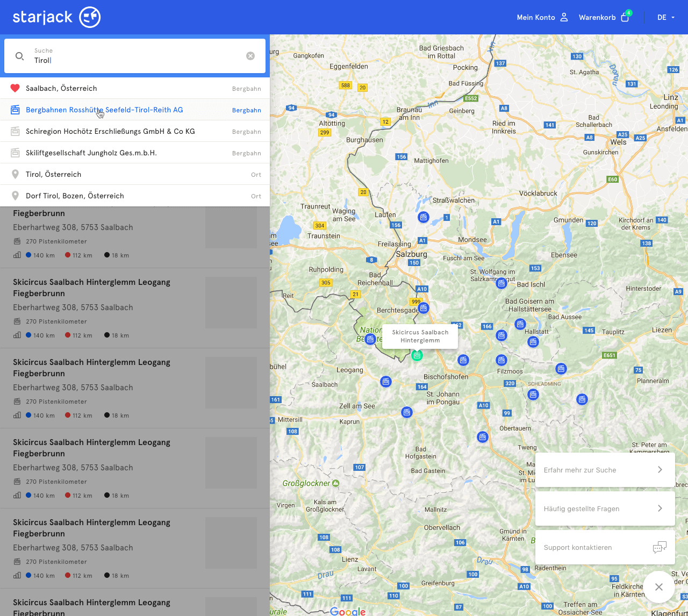Click the search magnifier icon
688x616 pixels.
click(x=19, y=56)
